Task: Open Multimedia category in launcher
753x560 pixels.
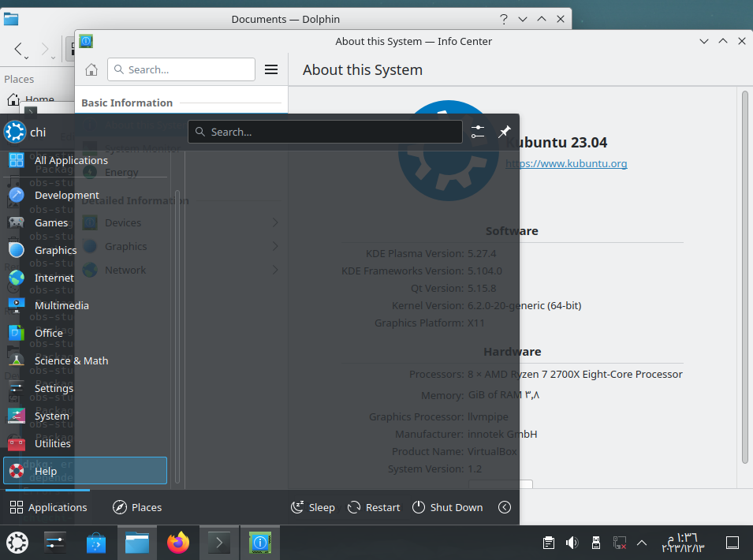Action: pyautogui.click(x=85, y=305)
